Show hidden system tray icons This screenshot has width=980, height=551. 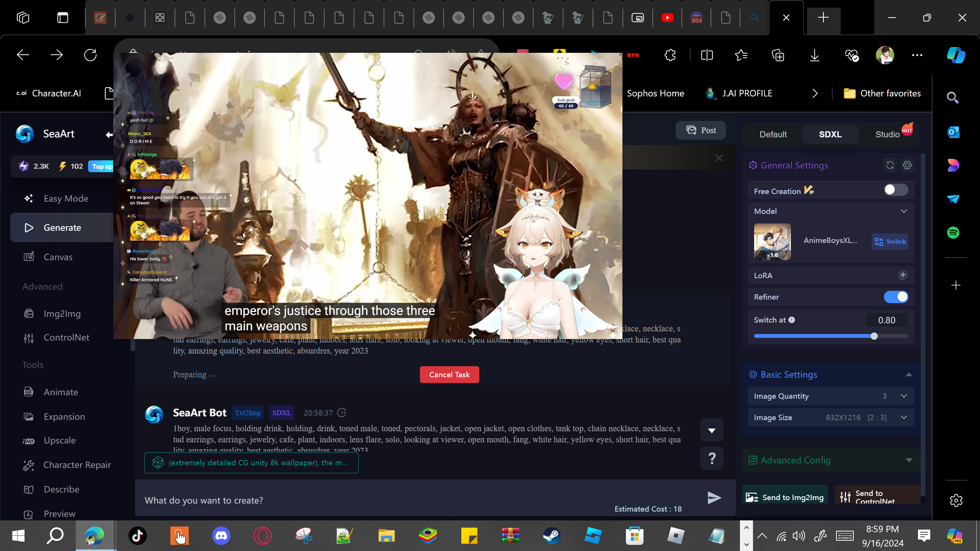(x=762, y=536)
